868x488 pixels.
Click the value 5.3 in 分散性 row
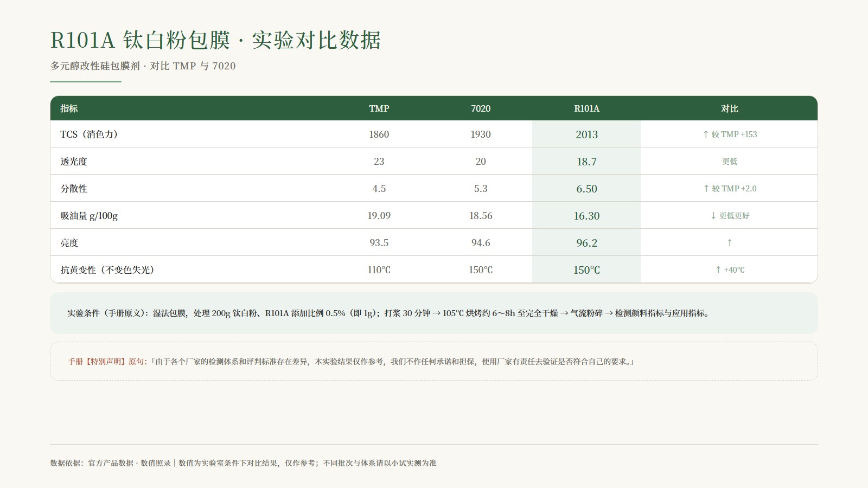tap(481, 188)
